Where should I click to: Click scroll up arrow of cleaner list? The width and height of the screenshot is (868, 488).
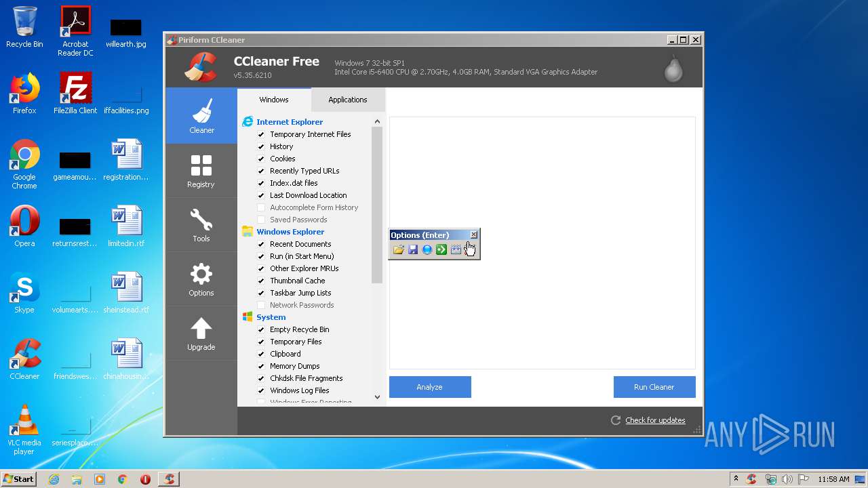click(377, 122)
